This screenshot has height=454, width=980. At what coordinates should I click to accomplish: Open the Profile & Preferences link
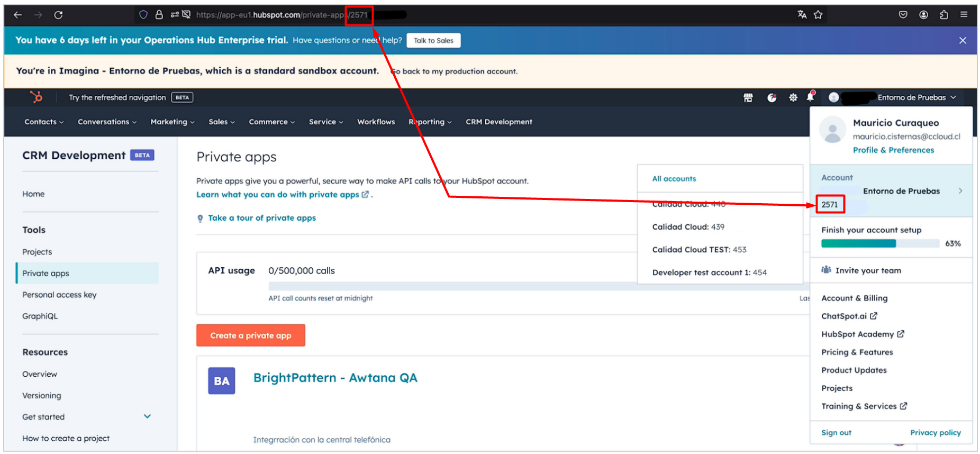click(893, 150)
